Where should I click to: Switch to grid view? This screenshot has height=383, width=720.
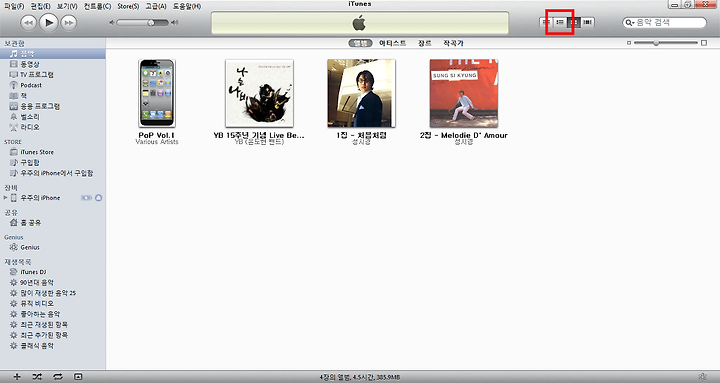pyautogui.click(x=574, y=22)
